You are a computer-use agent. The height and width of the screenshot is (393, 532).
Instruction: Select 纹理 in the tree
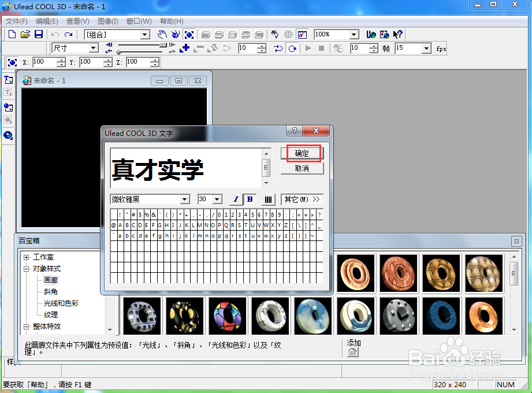tap(51, 315)
